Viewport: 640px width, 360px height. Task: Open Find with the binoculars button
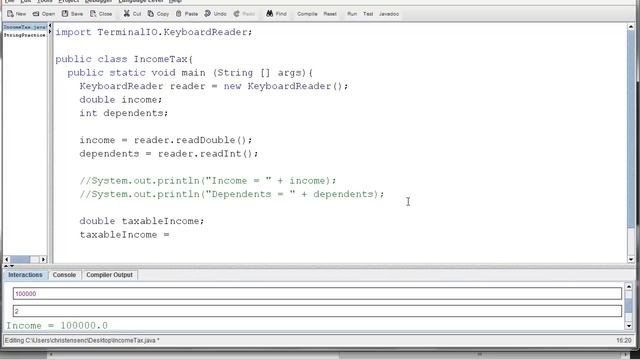tap(276, 14)
